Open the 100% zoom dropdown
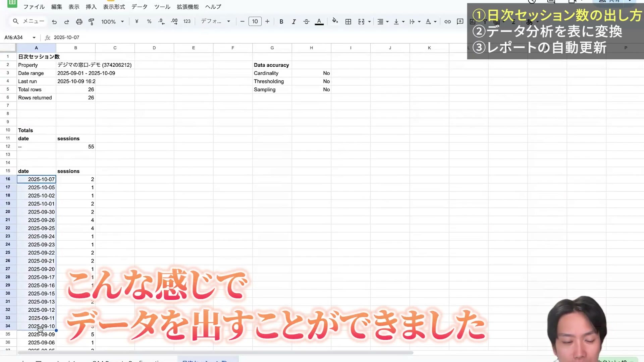The width and height of the screenshot is (644, 362). [x=113, y=21]
